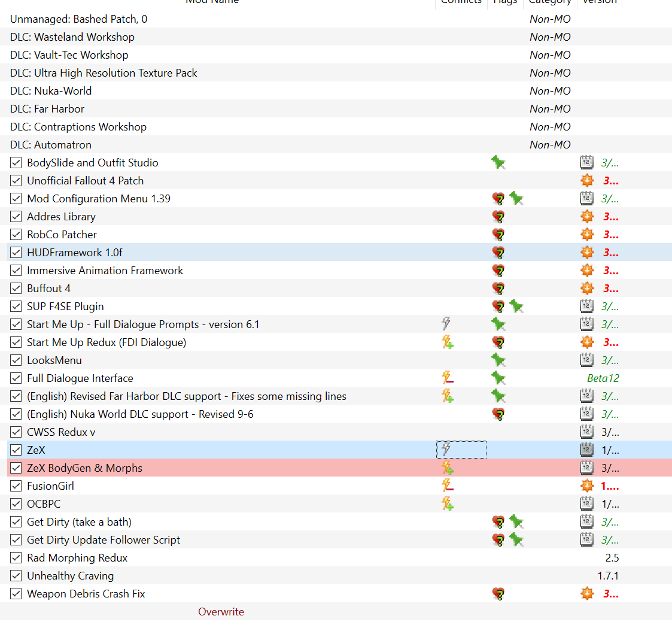
Task: Click the orange gear icon on RobCo Patcher row
Action: tap(586, 235)
